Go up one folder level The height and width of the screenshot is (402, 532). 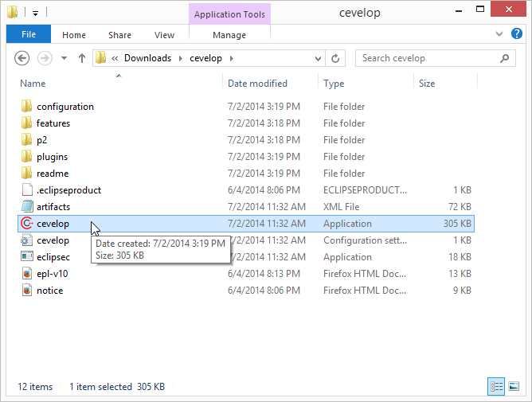click(x=81, y=58)
